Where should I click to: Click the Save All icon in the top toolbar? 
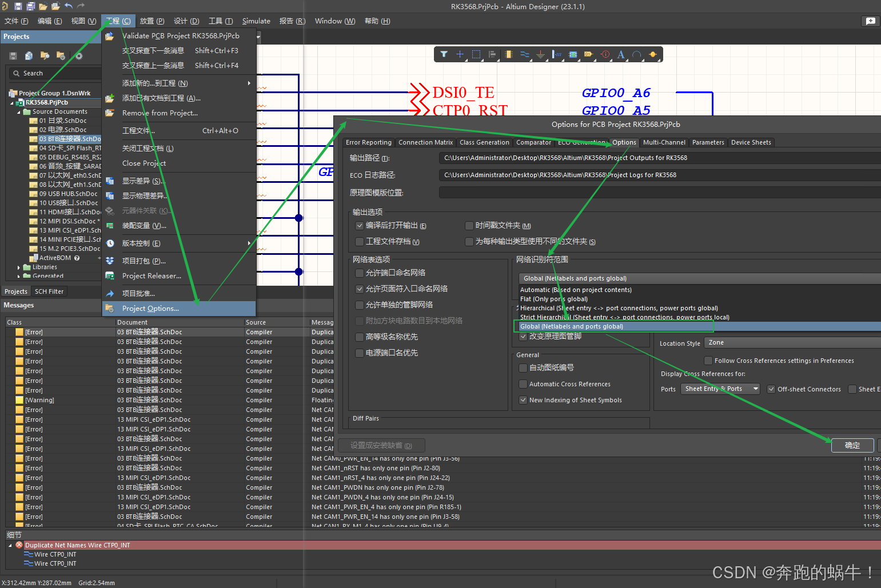tap(30, 6)
